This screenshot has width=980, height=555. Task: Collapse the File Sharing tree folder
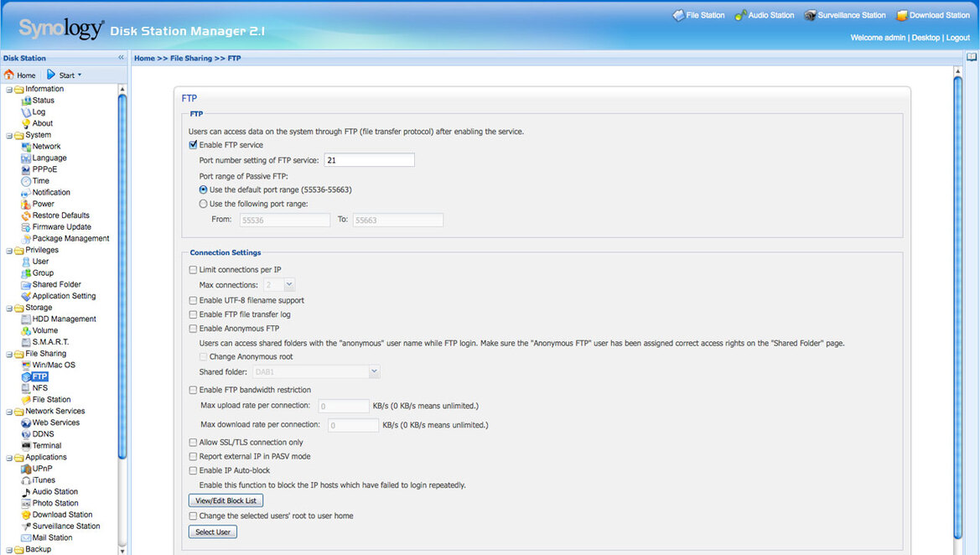pyautogui.click(x=9, y=355)
